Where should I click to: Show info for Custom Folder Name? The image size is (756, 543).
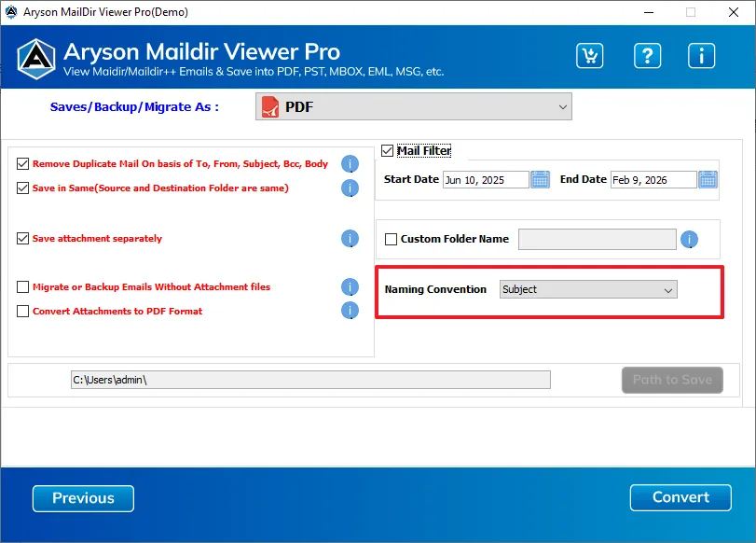(690, 240)
